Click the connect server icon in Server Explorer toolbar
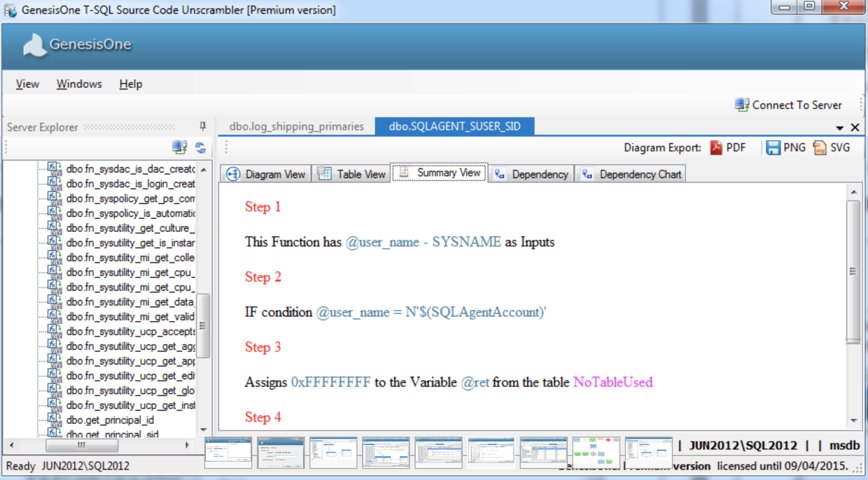The image size is (868, 480). point(179,148)
